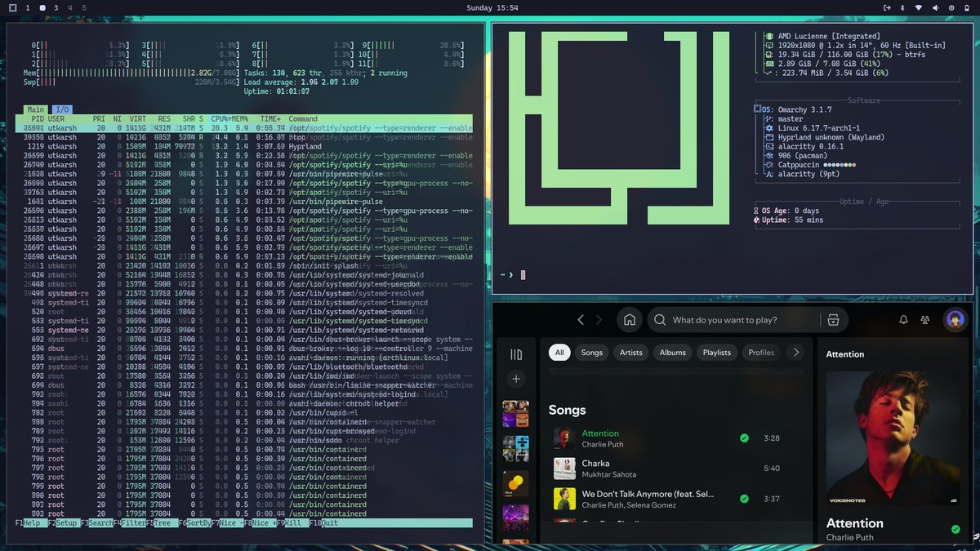Switch to the Main tab in htop

pos(35,109)
